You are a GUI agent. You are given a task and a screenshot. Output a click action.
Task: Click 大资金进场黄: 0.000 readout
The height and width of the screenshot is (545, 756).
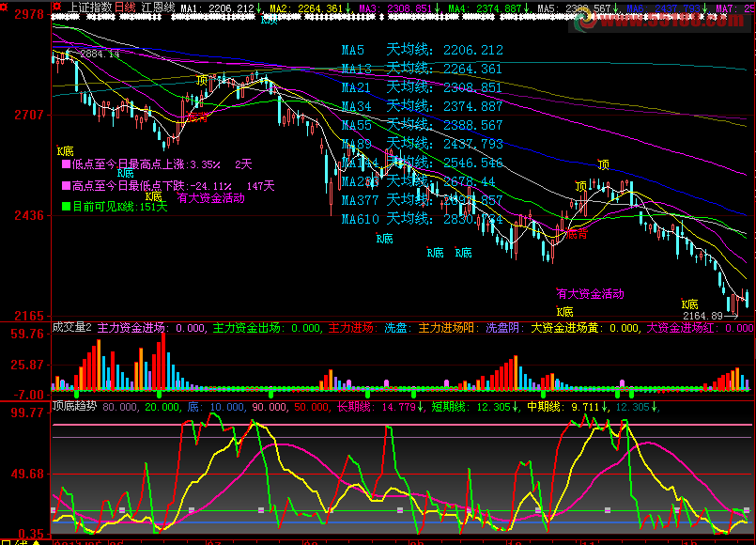585,328
